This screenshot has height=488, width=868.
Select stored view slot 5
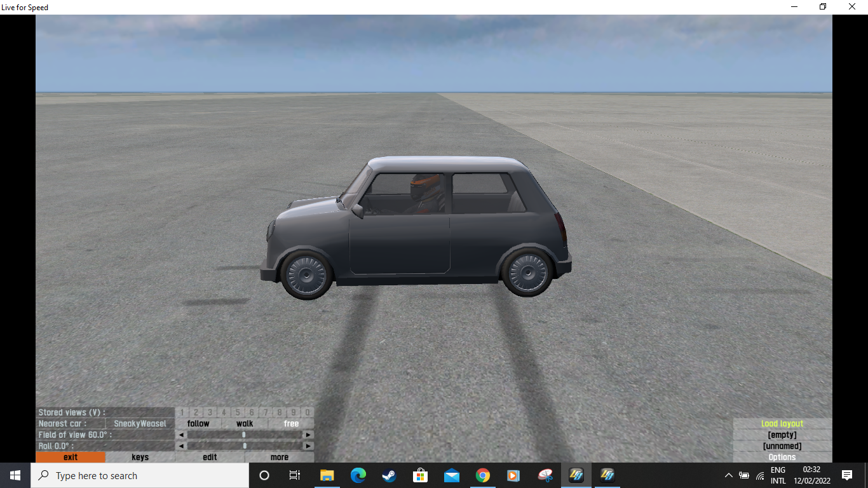[238, 412]
